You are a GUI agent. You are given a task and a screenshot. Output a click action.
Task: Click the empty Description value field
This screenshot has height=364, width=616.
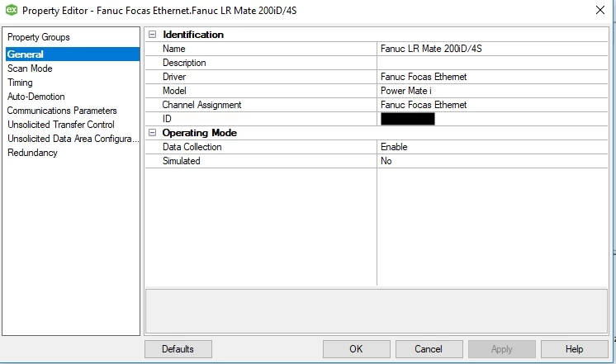(492, 63)
